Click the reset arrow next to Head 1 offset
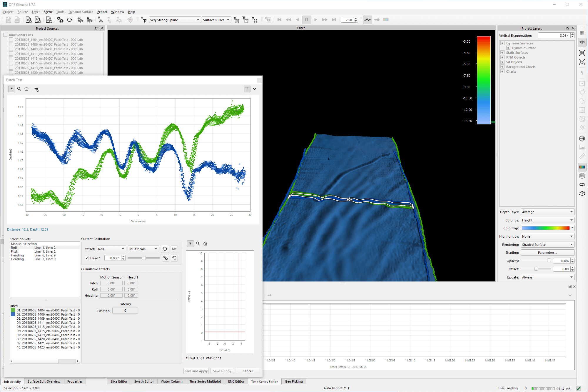588x392 pixels. [174, 258]
